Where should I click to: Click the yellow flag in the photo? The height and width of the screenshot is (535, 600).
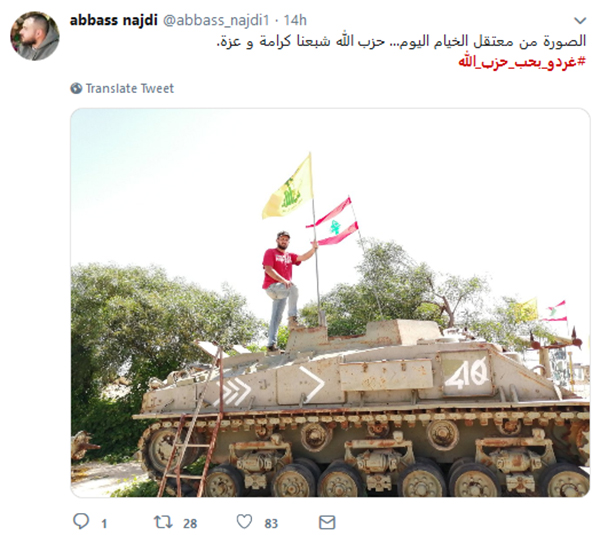tap(288, 188)
